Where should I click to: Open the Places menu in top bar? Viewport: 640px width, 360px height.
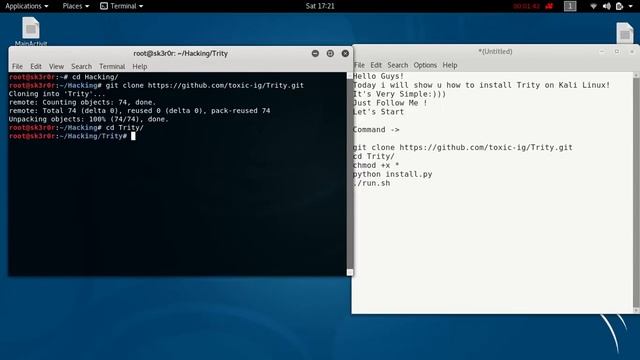76,6
